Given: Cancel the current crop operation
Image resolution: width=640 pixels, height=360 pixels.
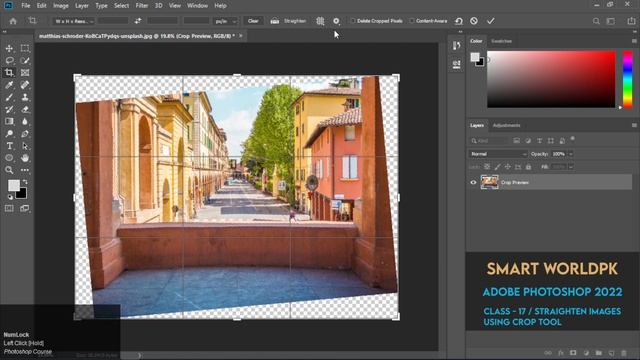Looking at the screenshot, I should [x=474, y=21].
